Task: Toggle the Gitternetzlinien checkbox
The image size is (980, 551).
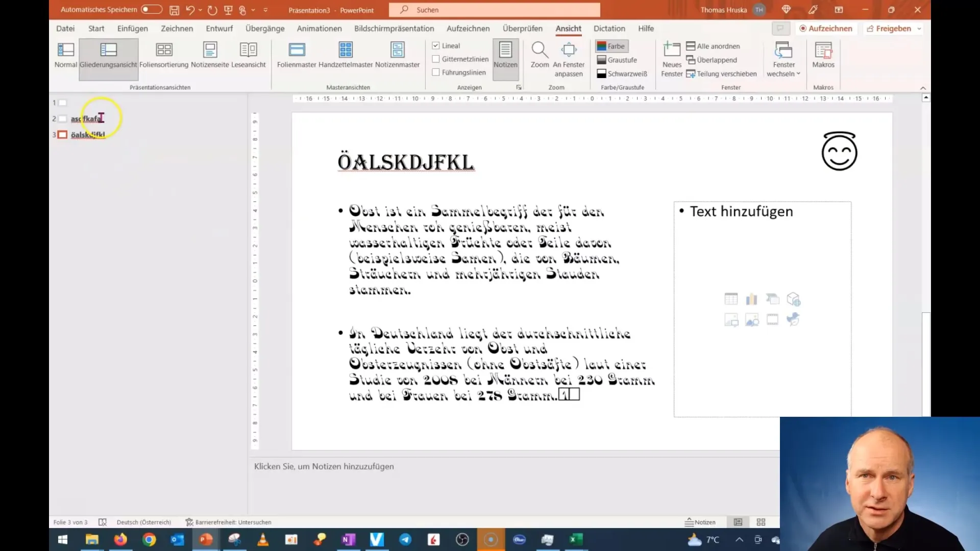Action: (437, 59)
